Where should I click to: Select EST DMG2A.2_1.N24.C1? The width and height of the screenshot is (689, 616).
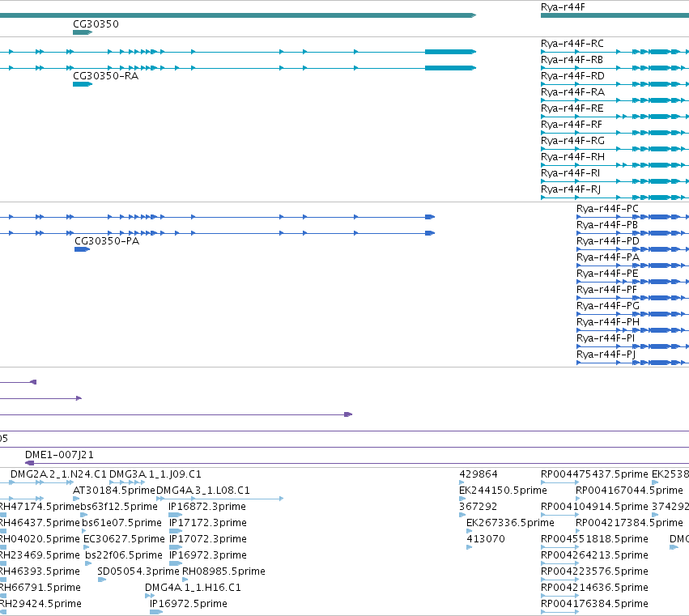click(x=58, y=474)
